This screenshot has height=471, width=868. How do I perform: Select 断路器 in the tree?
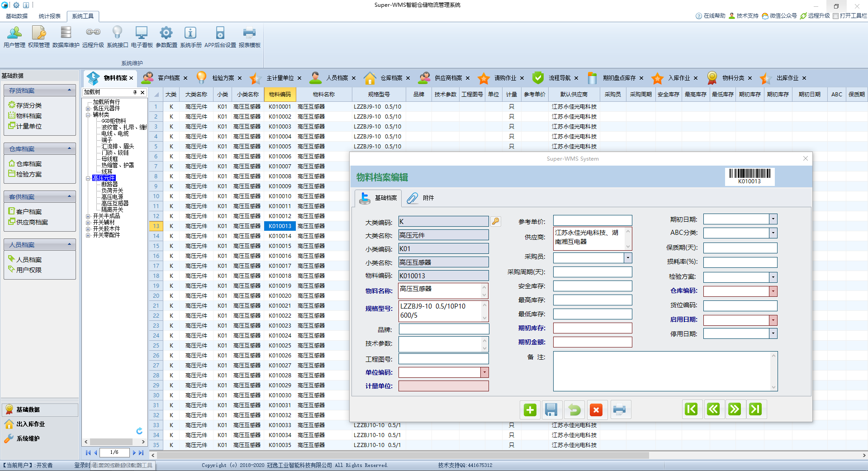[x=109, y=184]
